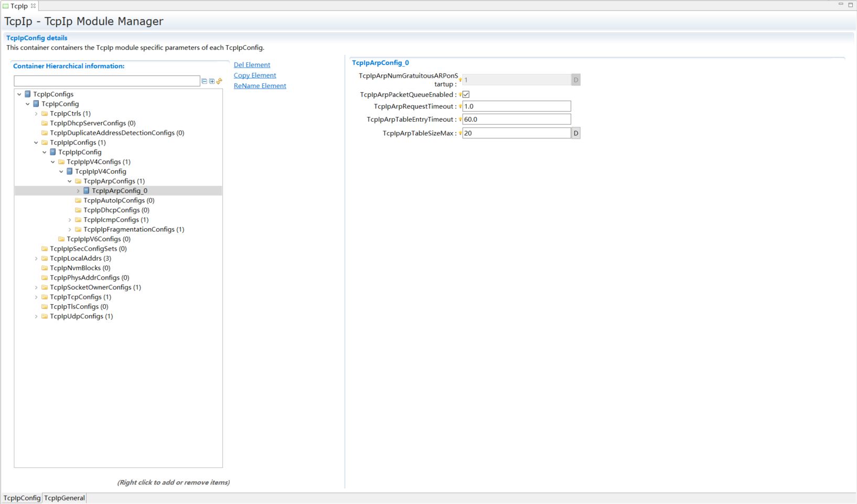Click the hint bulb beside TcpIpArpTableEntryTimeout
Image resolution: width=857 pixels, height=504 pixels.
tap(460, 120)
